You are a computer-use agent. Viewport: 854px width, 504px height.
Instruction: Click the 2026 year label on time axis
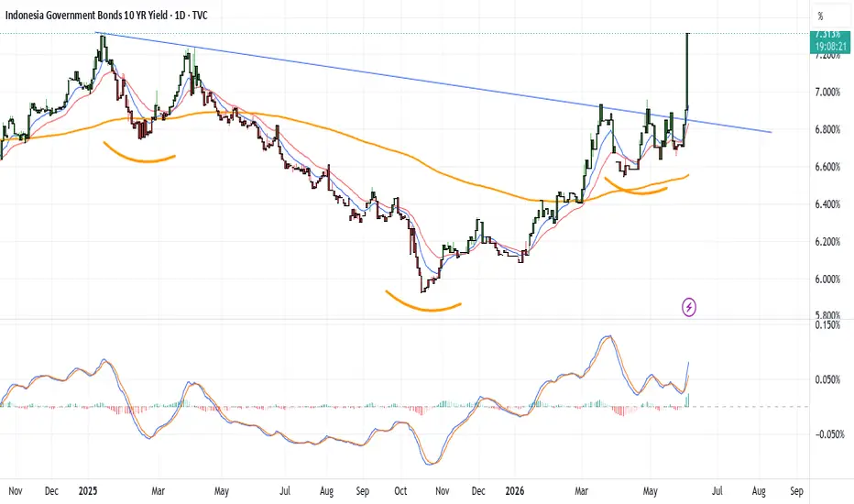pos(515,491)
